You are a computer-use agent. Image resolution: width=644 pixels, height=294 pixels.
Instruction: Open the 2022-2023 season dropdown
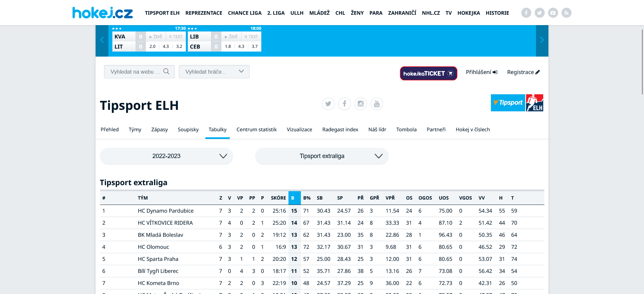pyautogui.click(x=166, y=156)
